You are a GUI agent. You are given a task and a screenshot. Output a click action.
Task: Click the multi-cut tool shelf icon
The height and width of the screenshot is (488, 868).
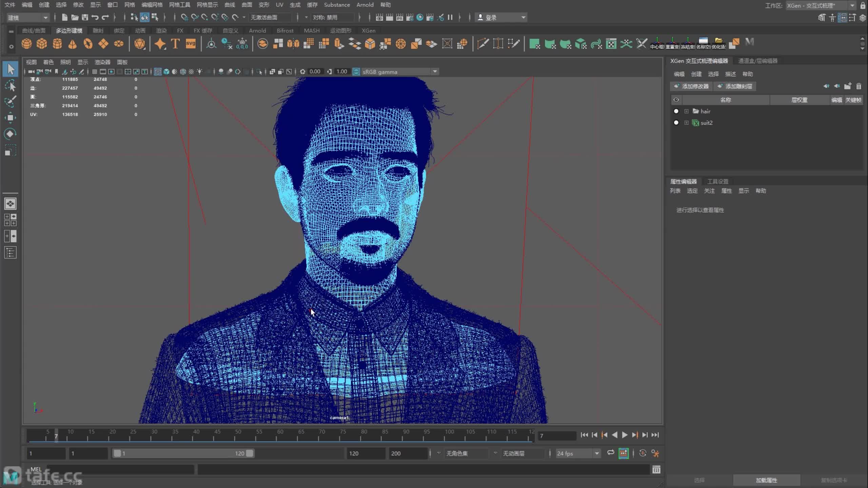tap(483, 44)
